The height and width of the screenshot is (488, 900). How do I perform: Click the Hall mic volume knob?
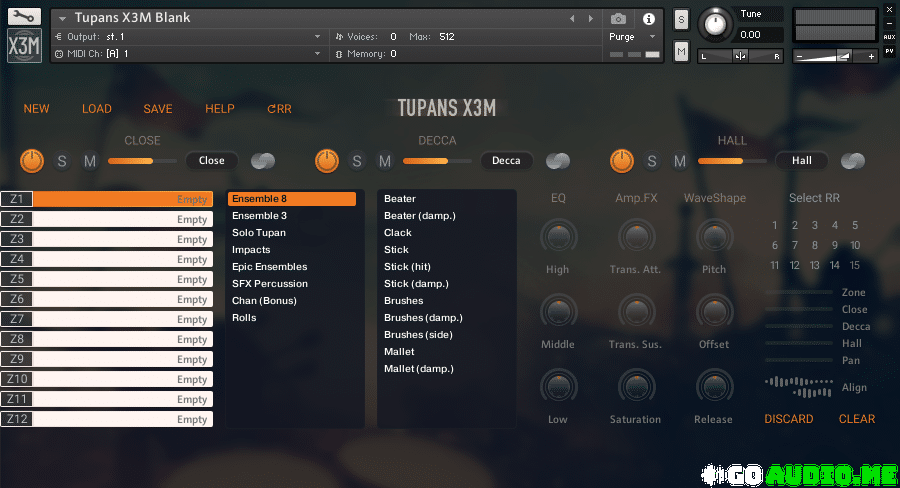622,161
